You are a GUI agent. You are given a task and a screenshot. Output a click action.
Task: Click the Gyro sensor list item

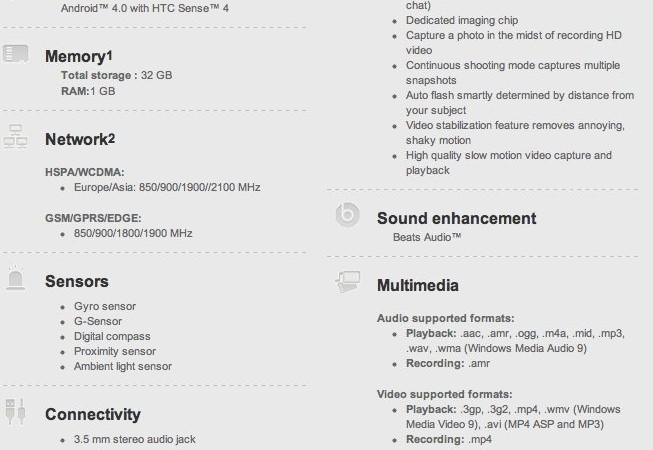[104, 306]
